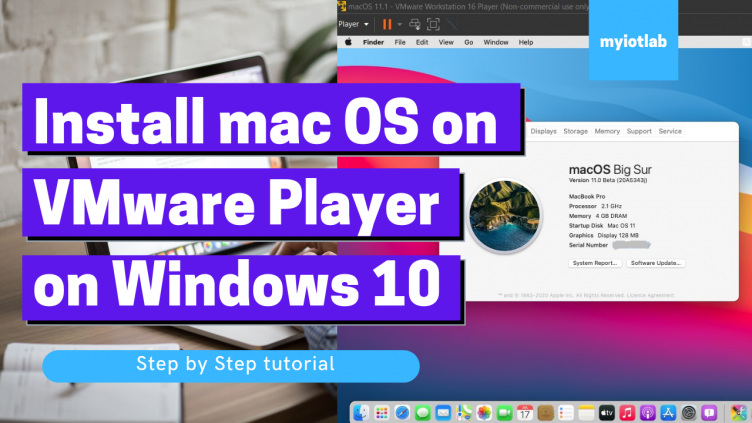This screenshot has height=423, width=752.
Task: Open the Edit menu
Action: [422, 42]
